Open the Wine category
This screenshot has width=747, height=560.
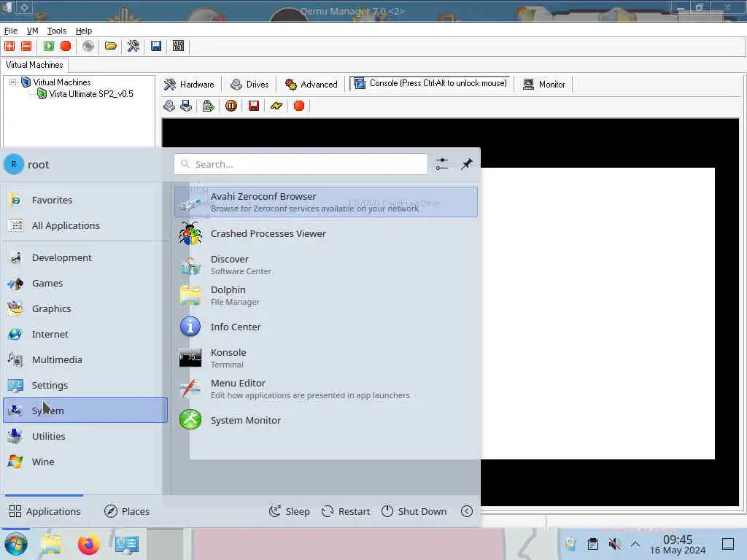(85, 462)
